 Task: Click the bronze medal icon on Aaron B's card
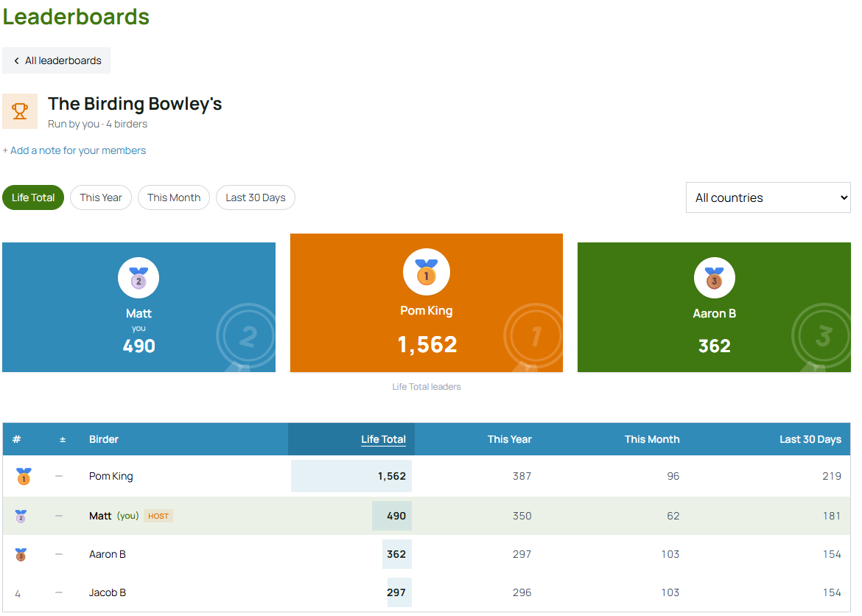(714, 278)
